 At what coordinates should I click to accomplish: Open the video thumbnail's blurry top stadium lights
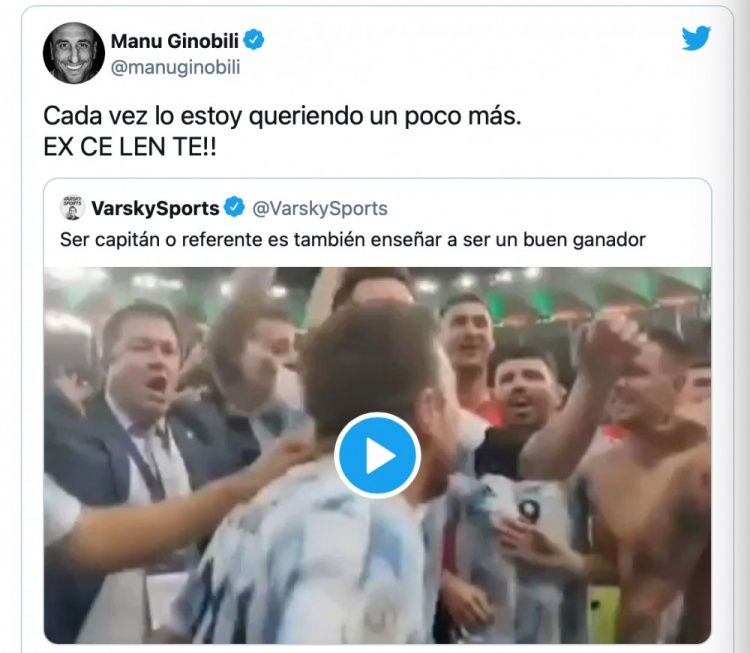click(377, 283)
